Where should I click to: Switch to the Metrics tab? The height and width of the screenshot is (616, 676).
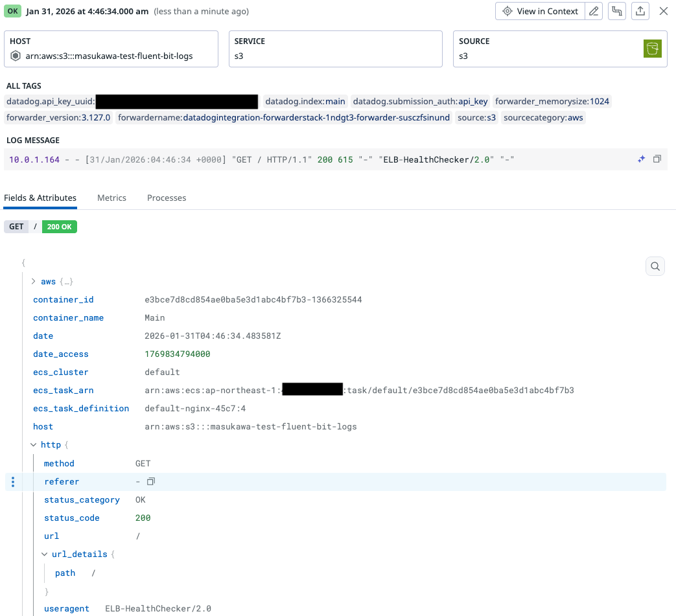[111, 198]
